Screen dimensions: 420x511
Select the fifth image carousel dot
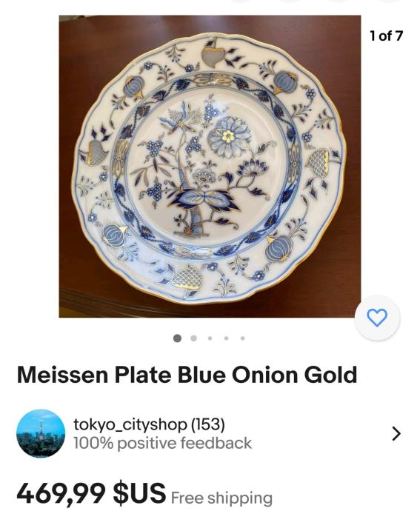pos(243,338)
